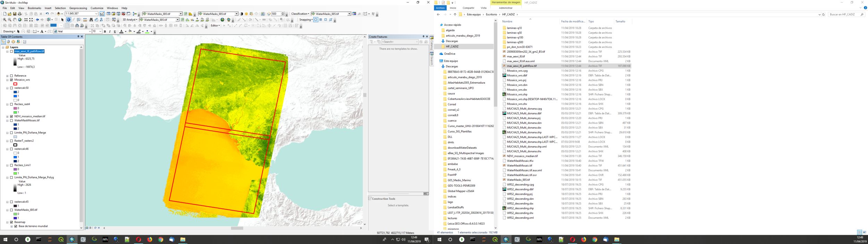The image size is (868, 244).
Task: Open the Find binoculars tool
Action: [91, 20]
